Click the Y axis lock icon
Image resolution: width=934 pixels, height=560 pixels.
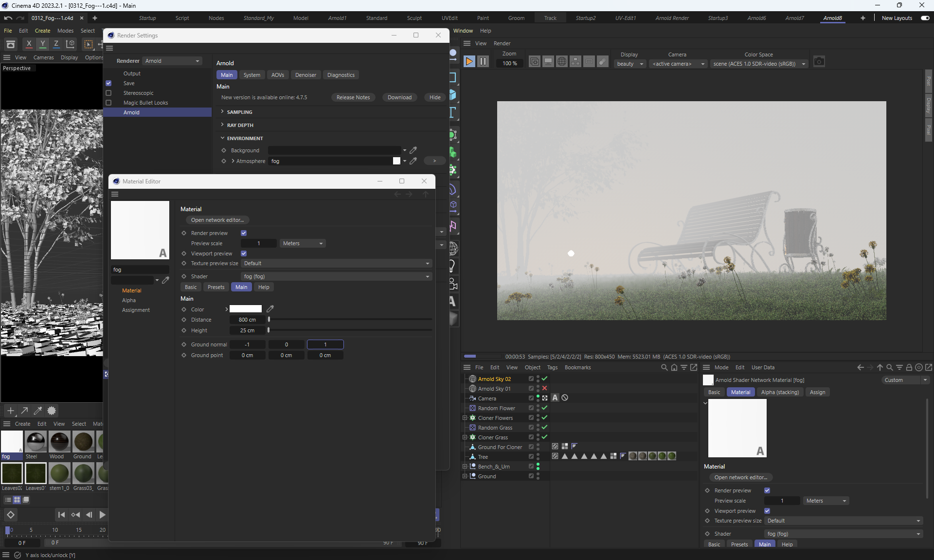tap(43, 44)
